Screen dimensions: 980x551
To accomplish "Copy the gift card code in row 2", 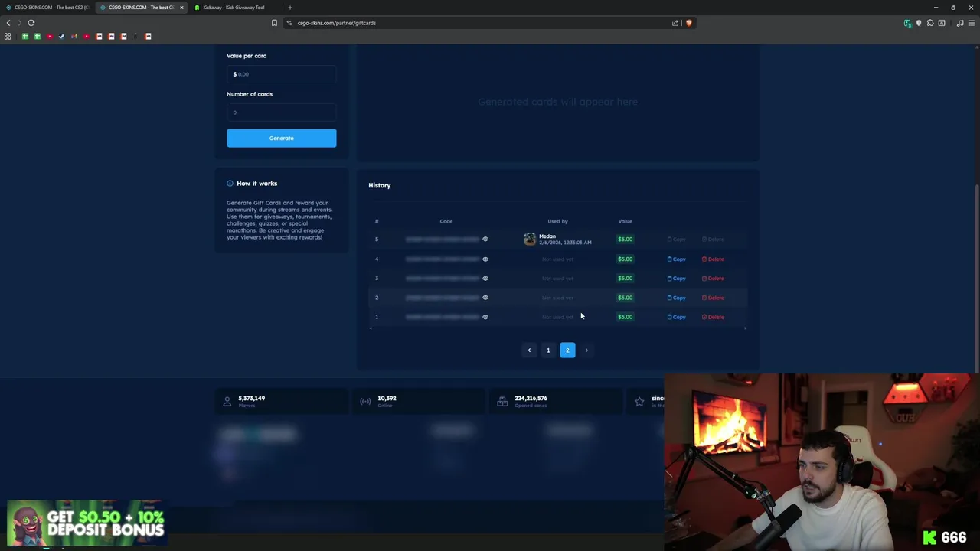I will tap(676, 298).
